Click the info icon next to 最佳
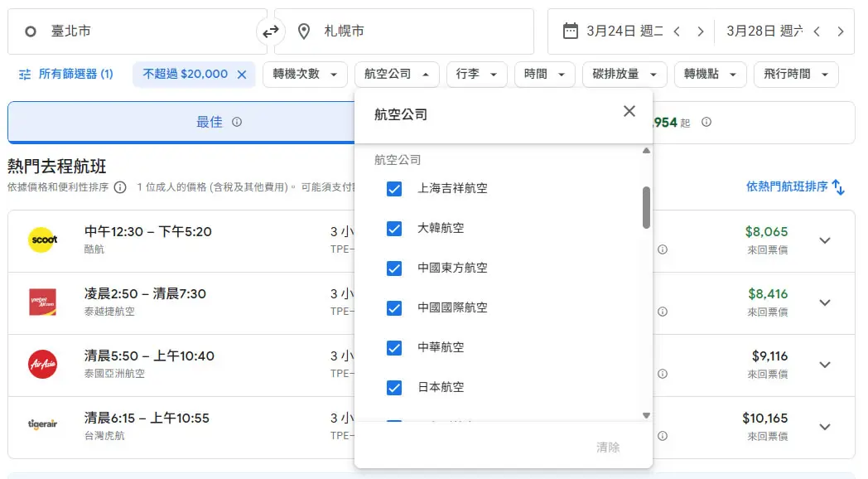This screenshot has width=868, height=479. pyautogui.click(x=237, y=122)
